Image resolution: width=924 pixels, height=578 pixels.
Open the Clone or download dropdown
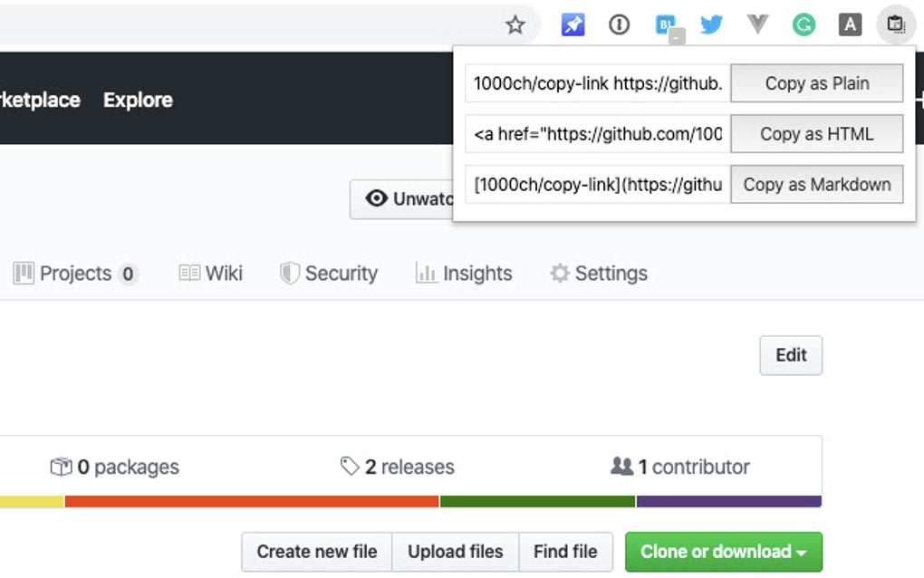pos(723,551)
